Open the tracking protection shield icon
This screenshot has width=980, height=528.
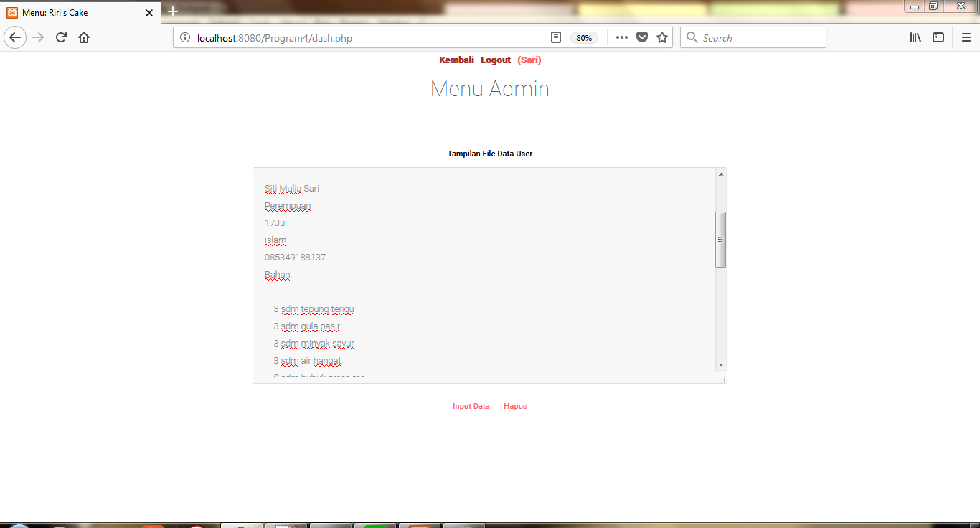pos(641,37)
